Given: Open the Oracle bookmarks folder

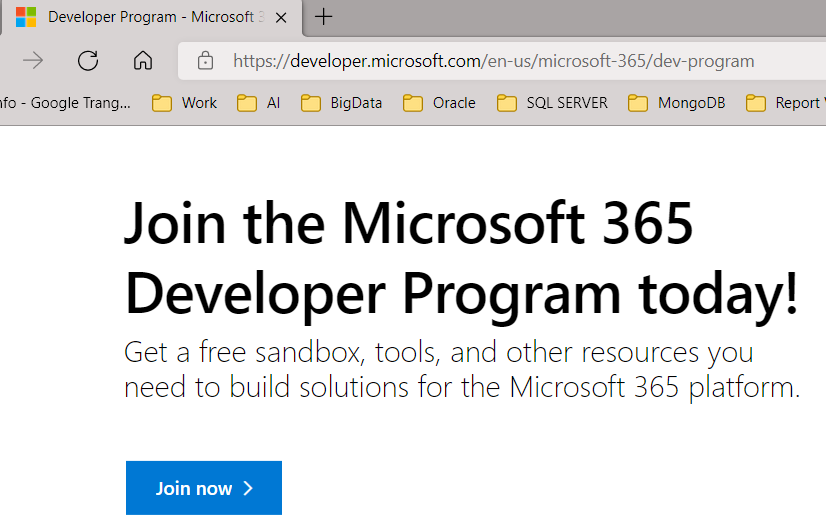Looking at the screenshot, I should 439,103.
